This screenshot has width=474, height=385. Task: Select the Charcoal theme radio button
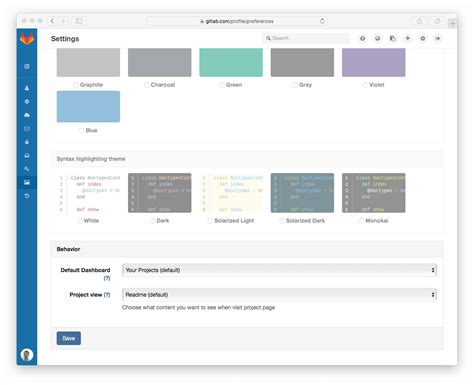click(x=147, y=85)
